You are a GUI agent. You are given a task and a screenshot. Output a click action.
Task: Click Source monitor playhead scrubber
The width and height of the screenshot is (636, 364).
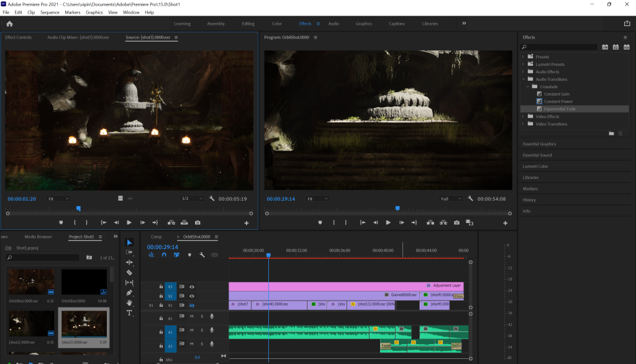pos(79,209)
